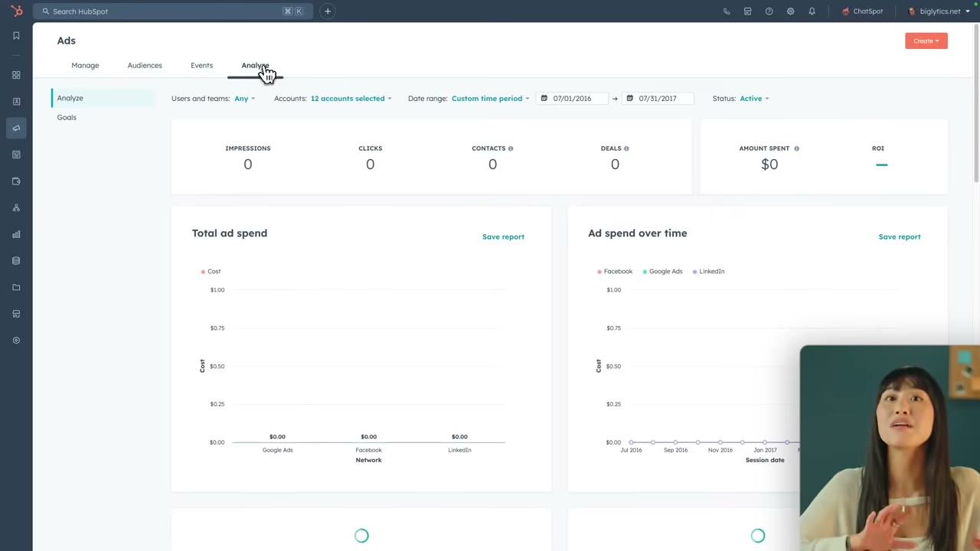The width and height of the screenshot is (980, 551).
Task: Select Goals in left side menu
Action: pos(67,117)
